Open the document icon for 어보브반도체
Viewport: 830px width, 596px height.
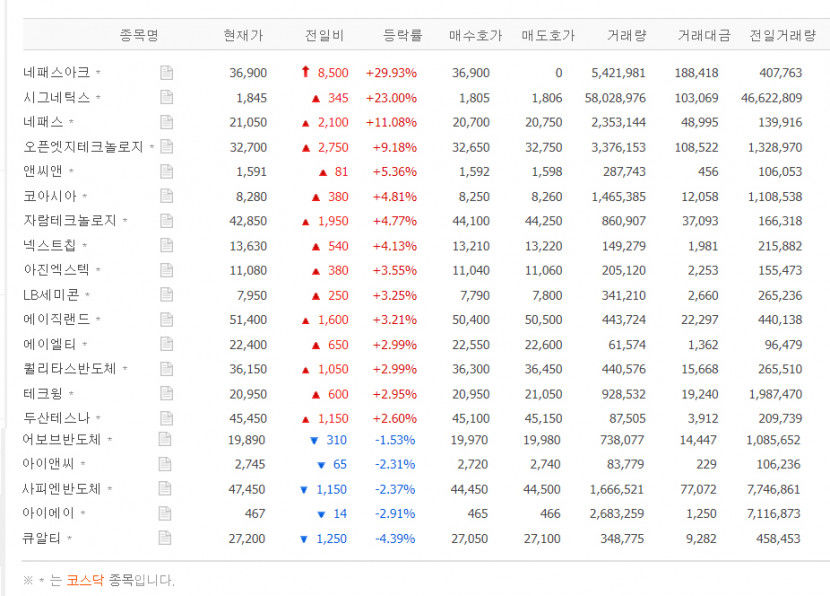click(165, 439)
